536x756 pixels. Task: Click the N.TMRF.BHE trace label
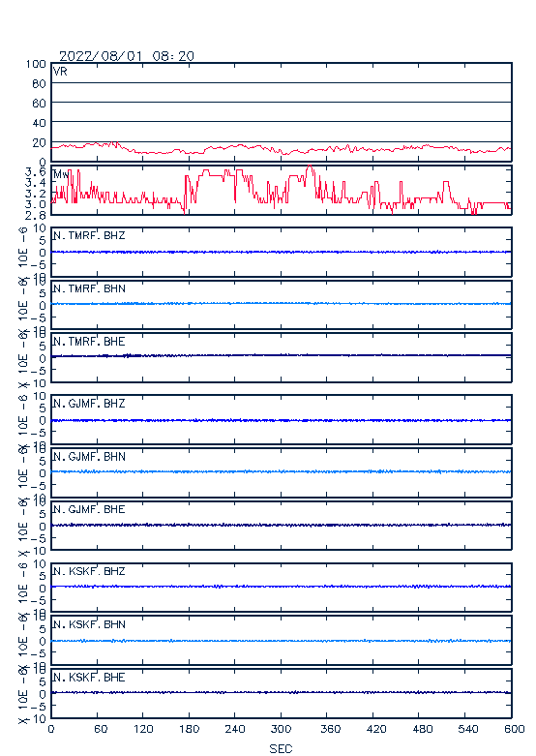click(89, 342)
